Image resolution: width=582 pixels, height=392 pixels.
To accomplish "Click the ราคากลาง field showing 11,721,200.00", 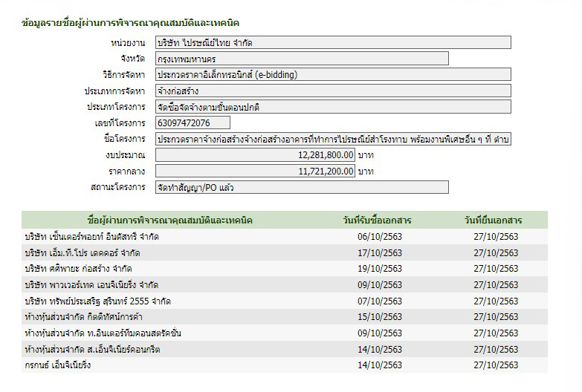I will click(255, 171).
